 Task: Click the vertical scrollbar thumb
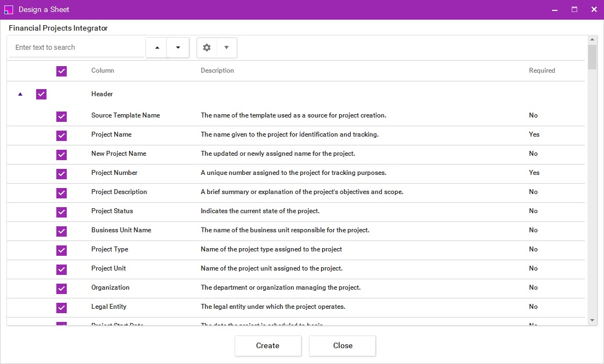click(x=592, y=56)
